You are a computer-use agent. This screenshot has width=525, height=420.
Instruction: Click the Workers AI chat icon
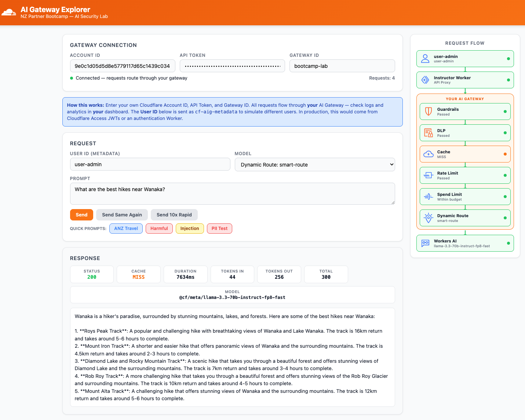click(x=425, y=243)
